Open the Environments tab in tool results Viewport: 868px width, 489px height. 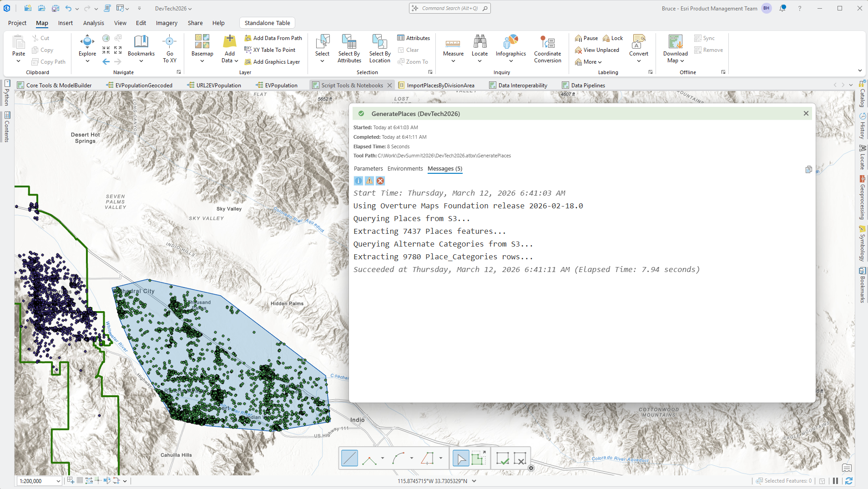pyautogui.click(x=405, y=169)
